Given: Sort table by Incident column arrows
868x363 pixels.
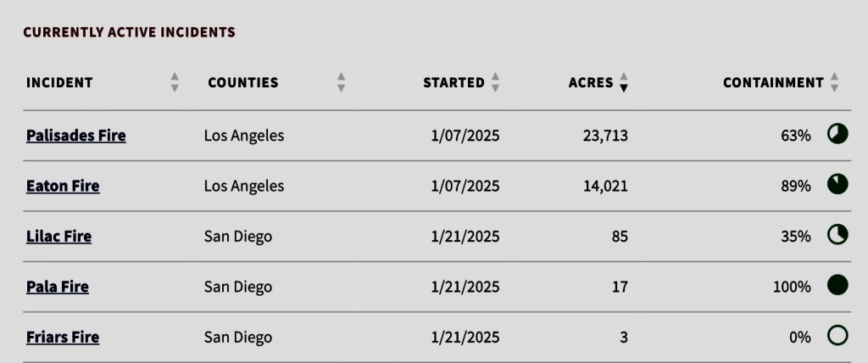Looking at the screenshot, I should coord(175,82).
